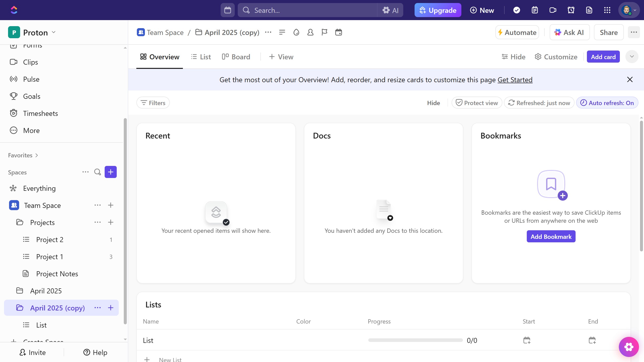
Task: Click the record clip icon in top bar
Action: tap(553, 10)
